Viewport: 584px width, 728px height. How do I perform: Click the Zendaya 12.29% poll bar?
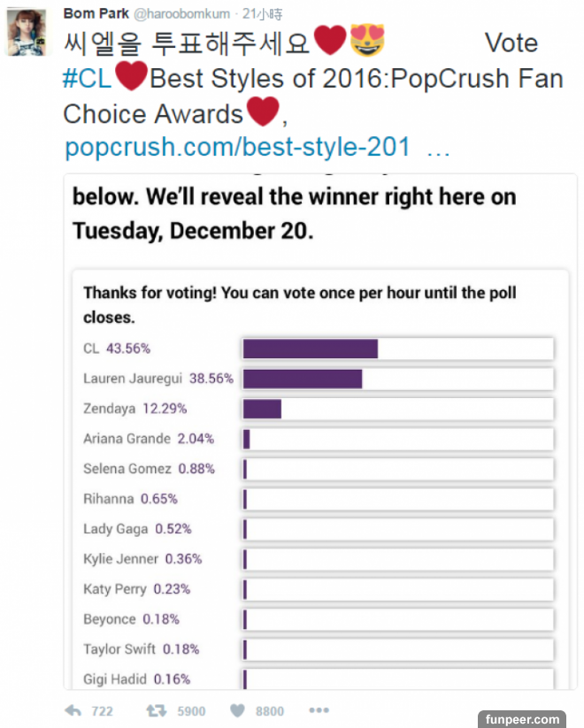coord(397,409)
